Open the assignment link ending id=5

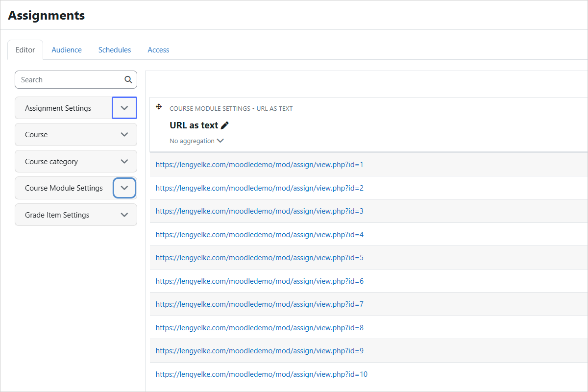point(260,258)
